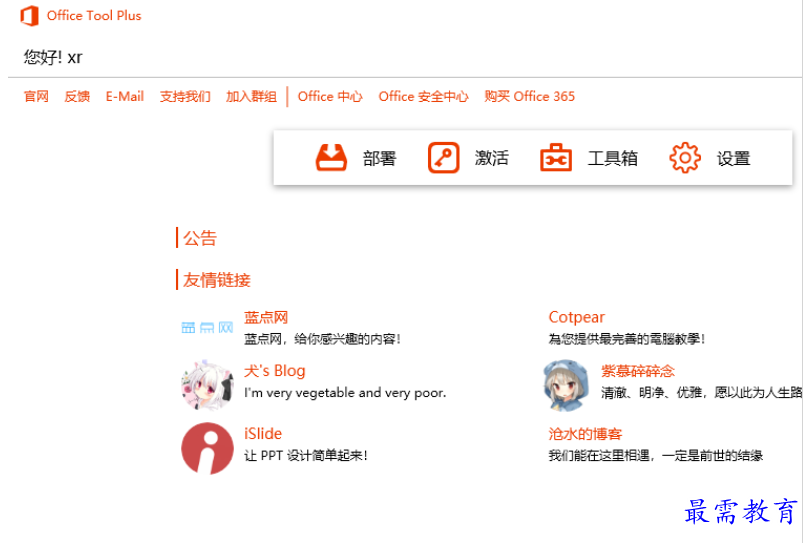The height and width of the screenshot is (543, 806).
Task: Open the iSlide title link
Action: point(263,433)
